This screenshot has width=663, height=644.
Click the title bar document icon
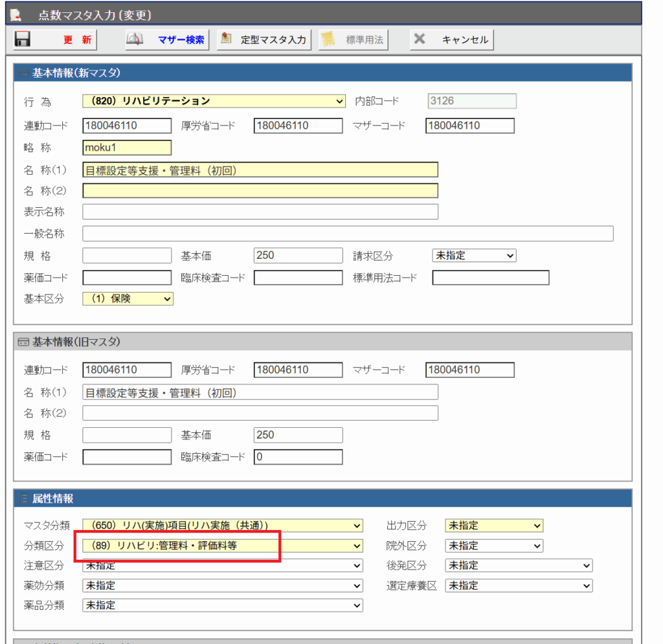point(16,16)
